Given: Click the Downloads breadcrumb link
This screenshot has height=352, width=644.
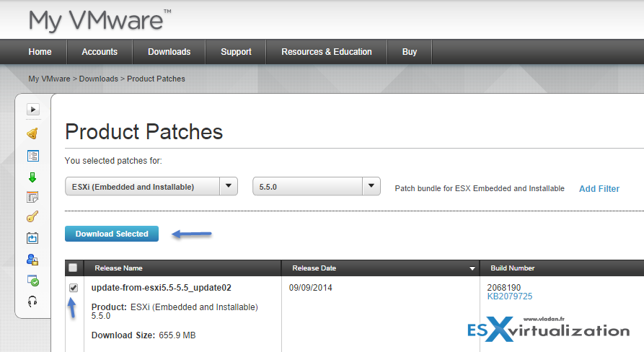Looking at the screenshot, I should [99, 79].
